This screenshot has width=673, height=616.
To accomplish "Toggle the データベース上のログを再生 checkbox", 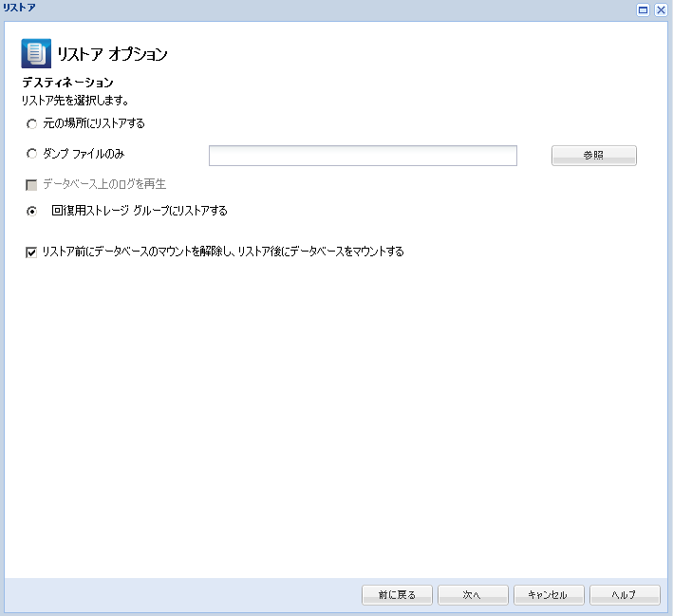I will 31,185.
